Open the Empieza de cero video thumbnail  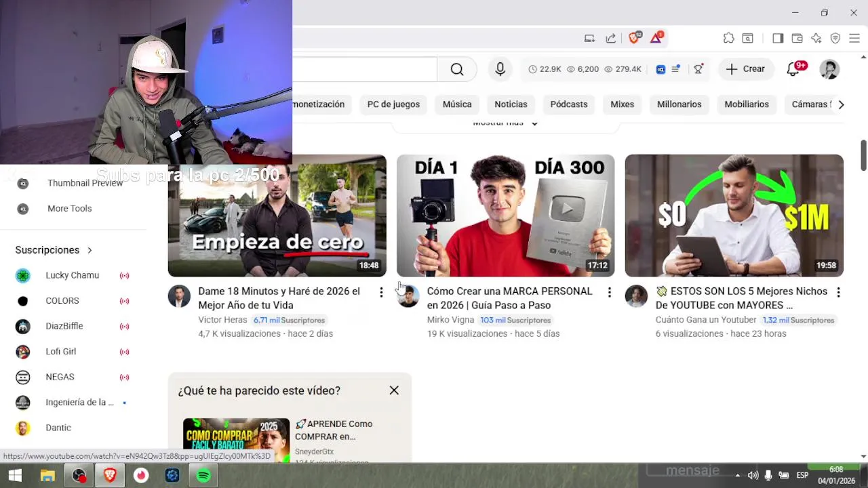[277, 216]
